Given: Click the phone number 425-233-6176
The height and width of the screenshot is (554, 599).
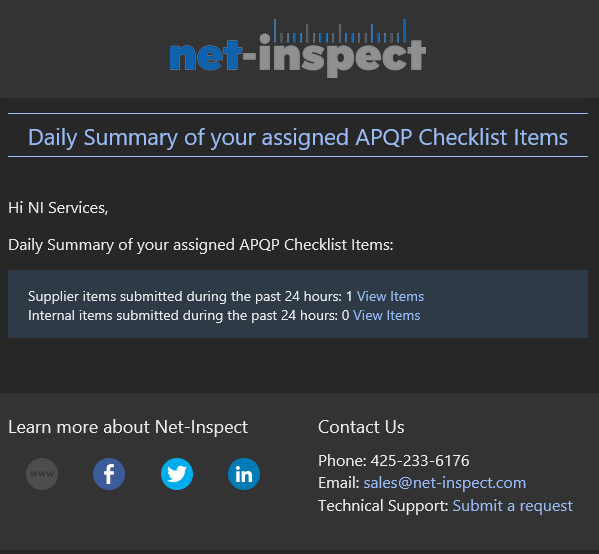Looking at the screenshot, I should click(420, 461).
